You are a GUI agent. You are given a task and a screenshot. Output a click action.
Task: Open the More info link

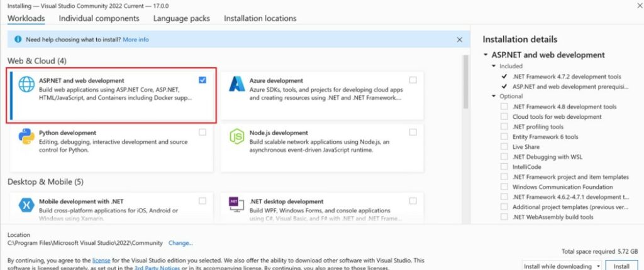point(136,40)
